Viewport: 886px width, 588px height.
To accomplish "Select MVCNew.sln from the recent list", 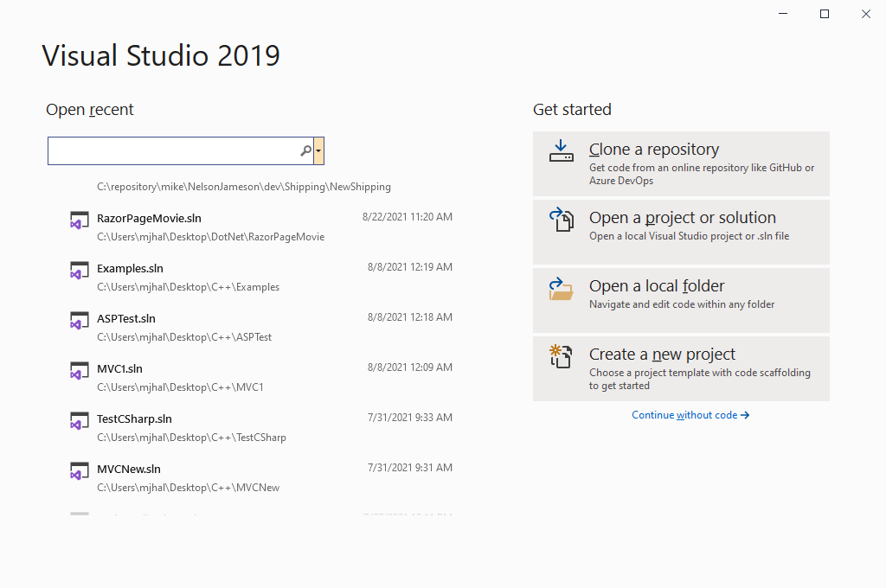I will click(129, 469).
